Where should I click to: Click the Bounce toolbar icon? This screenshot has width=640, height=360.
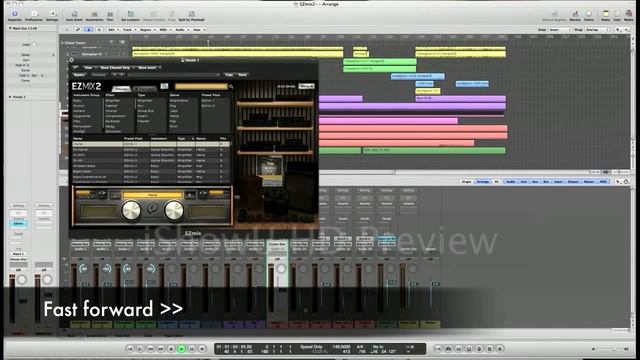click(575, 16)
